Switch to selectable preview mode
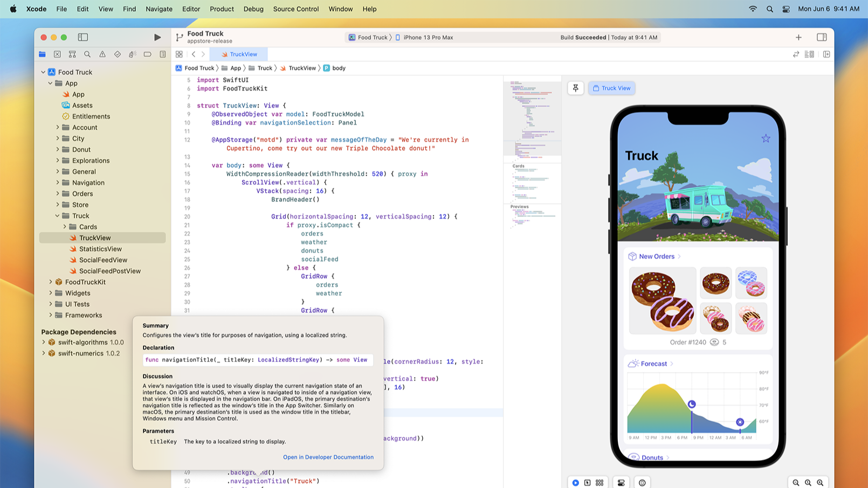This screenshot has height=488, width=868. click(588, 483)
